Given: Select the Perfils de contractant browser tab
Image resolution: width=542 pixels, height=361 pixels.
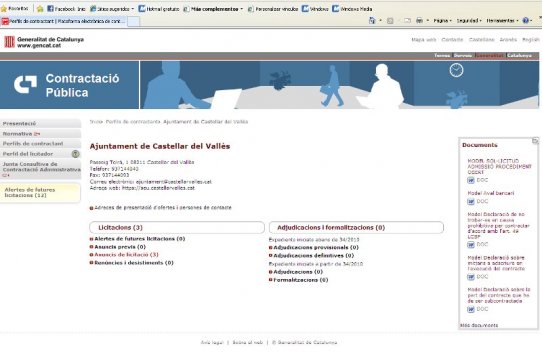Looking at the screenshot, I should (x=64, y=21).
